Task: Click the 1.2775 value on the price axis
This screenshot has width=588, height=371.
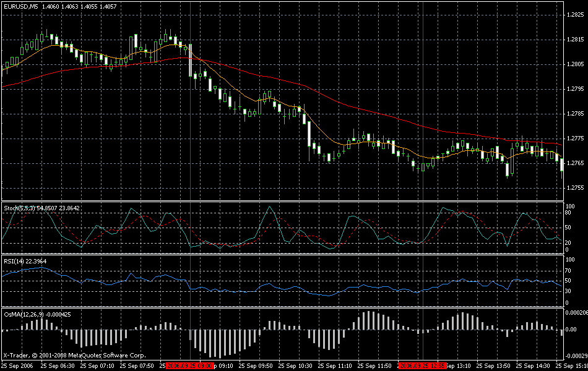Action: (576, 139)
